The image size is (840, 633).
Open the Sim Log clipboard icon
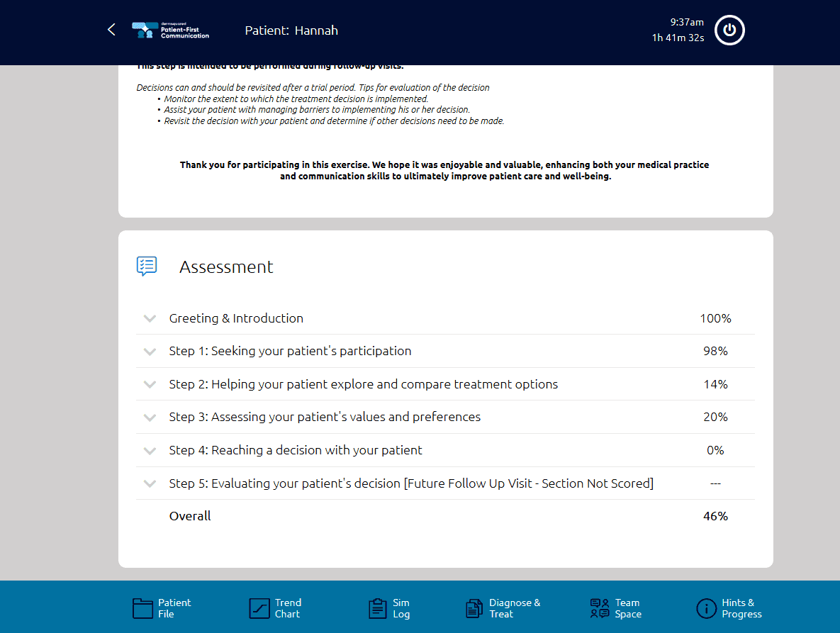pyautogui.click(x=377, y=608)
